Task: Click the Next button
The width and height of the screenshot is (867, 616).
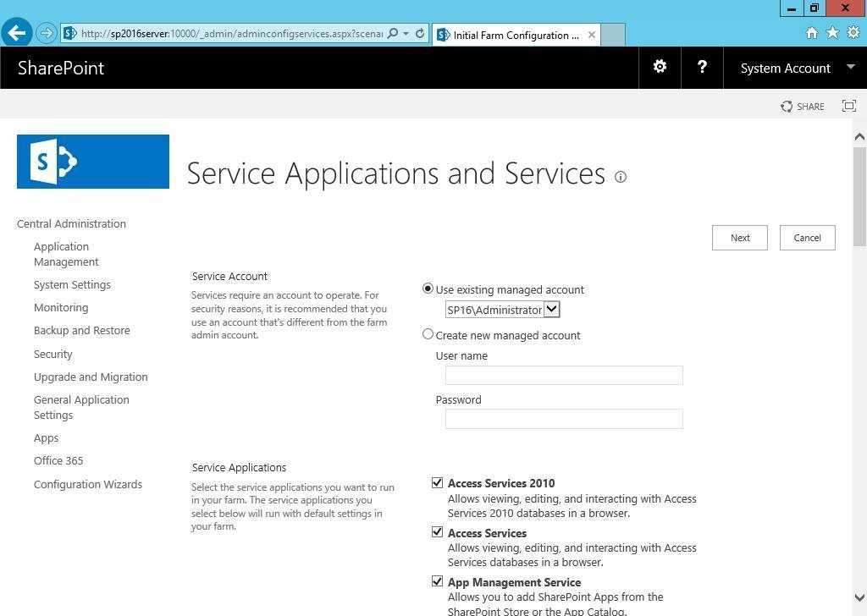Action: pos(740,238)
